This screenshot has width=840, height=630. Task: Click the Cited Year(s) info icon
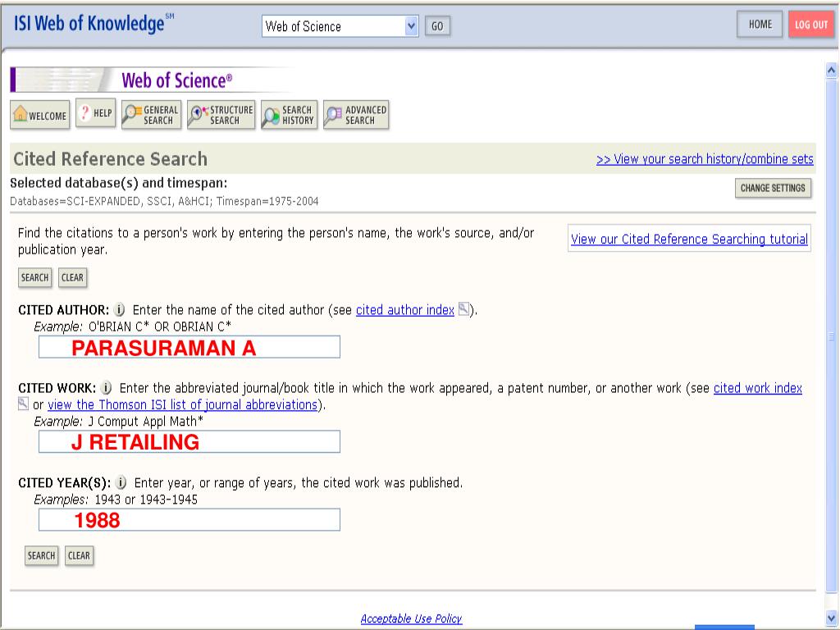(121, 482)
